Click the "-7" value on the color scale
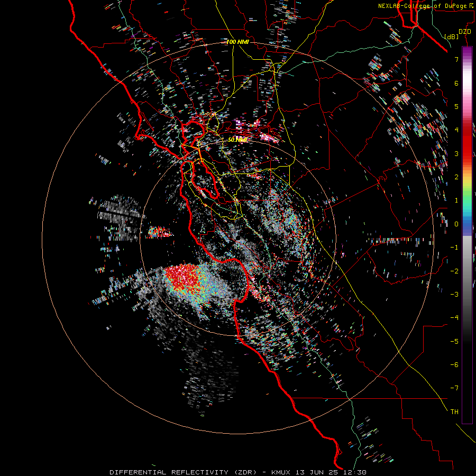The height and width of the screenshot is (476, 476). [x=454, y=388]
